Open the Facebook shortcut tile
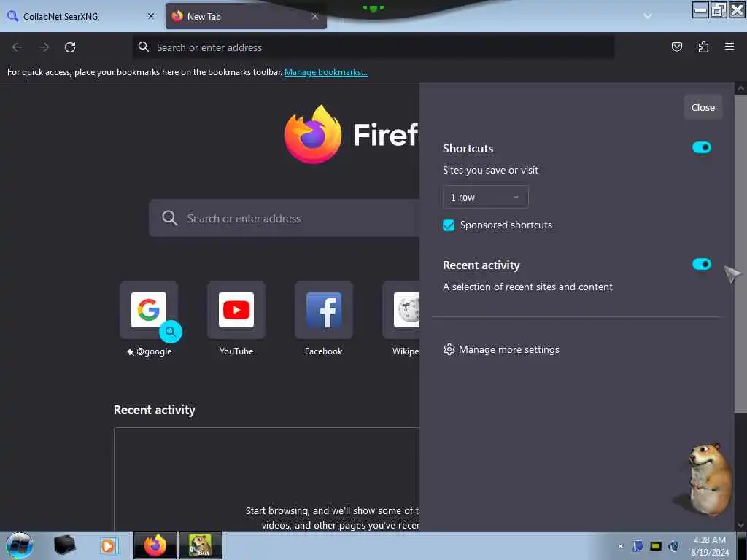This screenshot has width=747, height=560. click(324, 310)
